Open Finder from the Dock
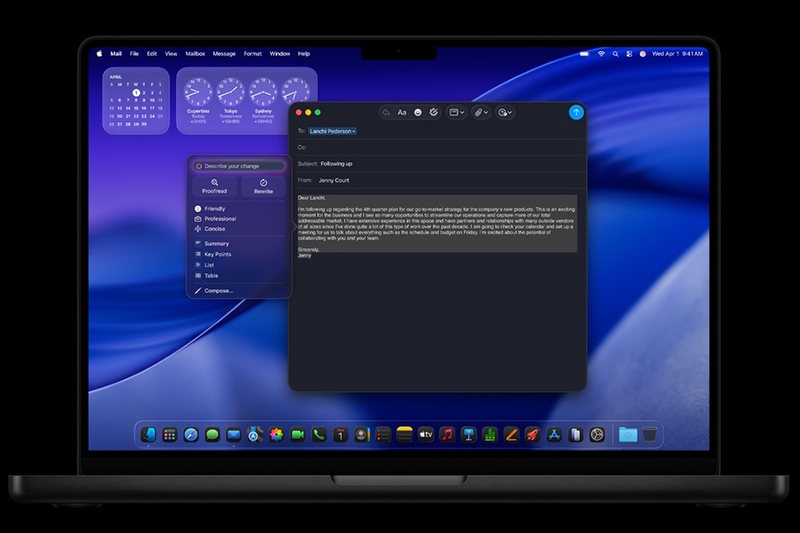Screen dimensions: 800x533 tap(148, 435)
